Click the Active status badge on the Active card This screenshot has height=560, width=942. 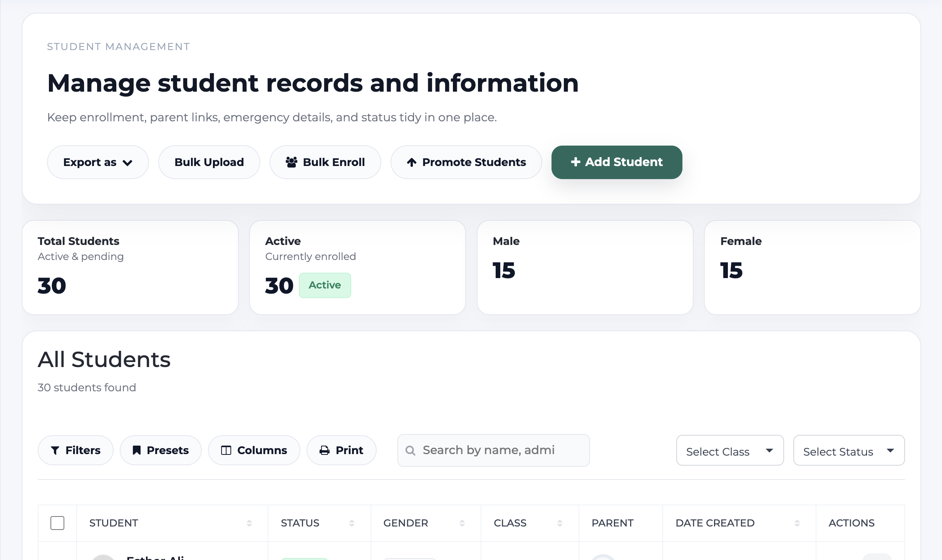[325, 285]
